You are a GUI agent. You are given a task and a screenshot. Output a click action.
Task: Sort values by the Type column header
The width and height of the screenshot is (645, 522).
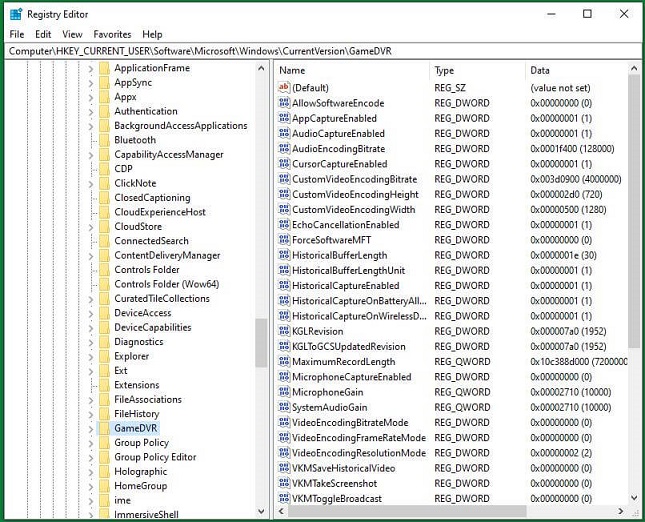[478, 70]
